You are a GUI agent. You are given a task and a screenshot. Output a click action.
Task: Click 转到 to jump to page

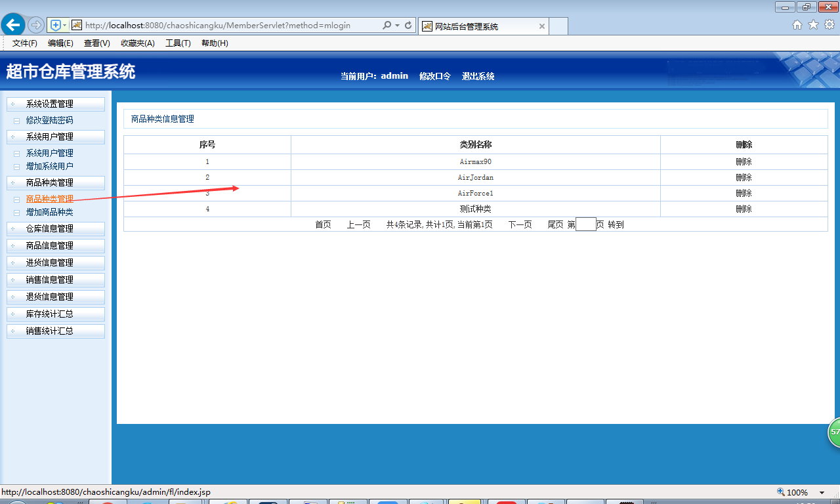616,225
